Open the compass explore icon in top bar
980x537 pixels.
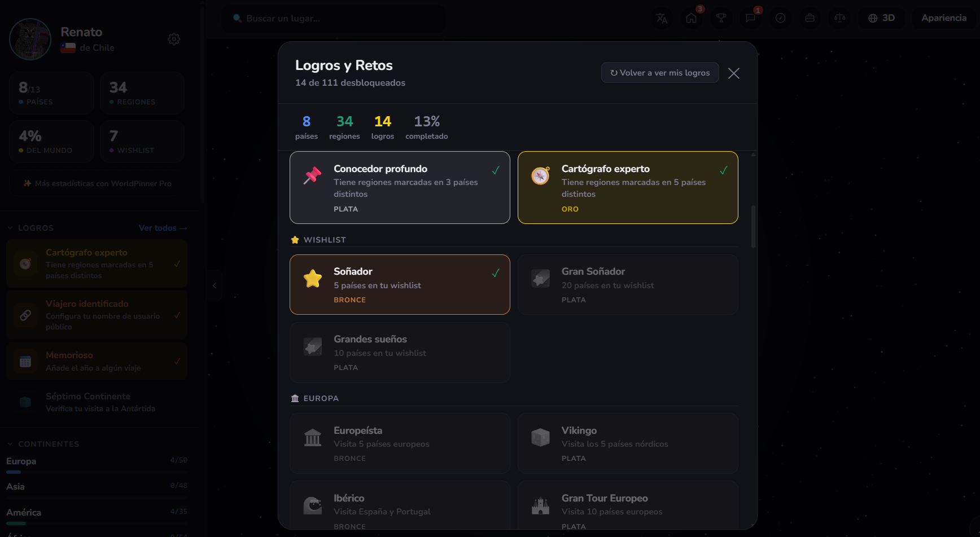(x=780, y=18)
